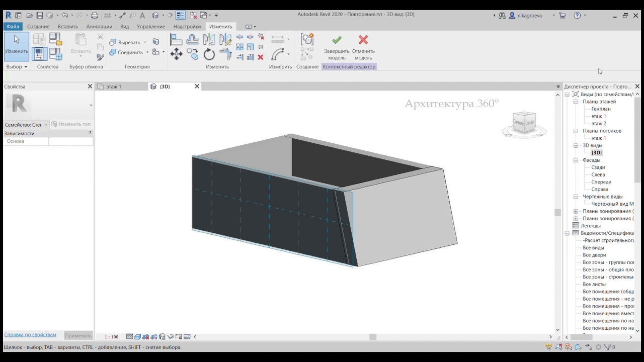Open the Print icon in quick access
The height and width of the screenshot is (362, 644).
(94, 16)
